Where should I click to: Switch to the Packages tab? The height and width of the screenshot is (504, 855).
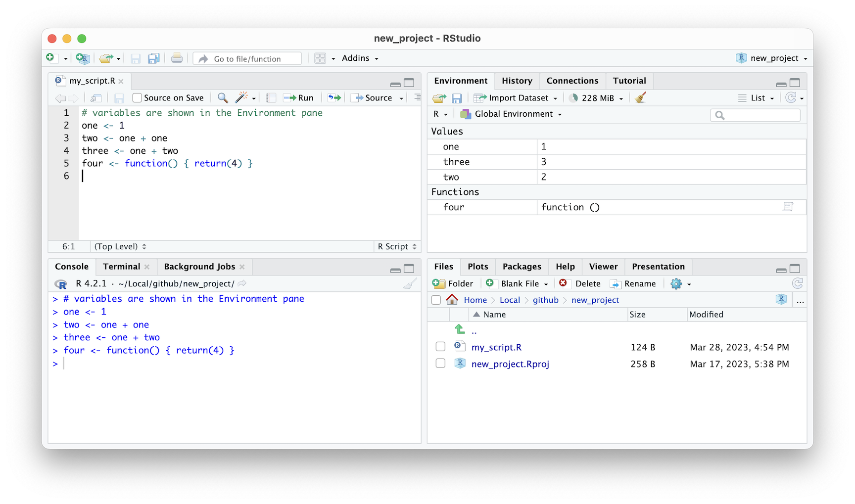click(522, 267)
